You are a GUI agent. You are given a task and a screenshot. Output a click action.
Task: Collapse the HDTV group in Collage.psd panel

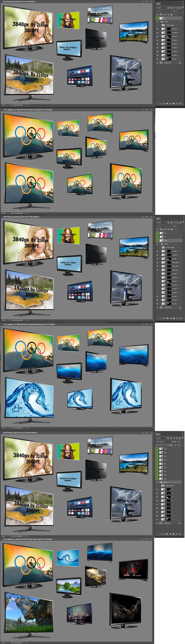pyautogui.click(x=160, y=482)
